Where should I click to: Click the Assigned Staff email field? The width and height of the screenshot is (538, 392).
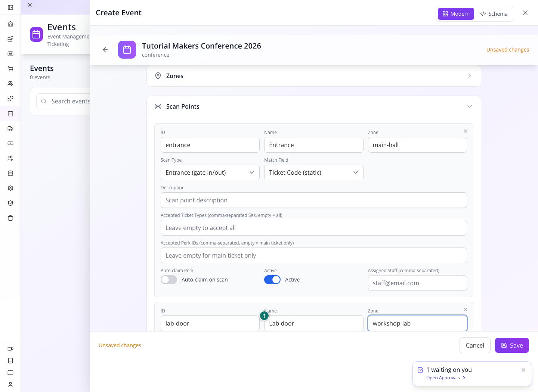417,283
